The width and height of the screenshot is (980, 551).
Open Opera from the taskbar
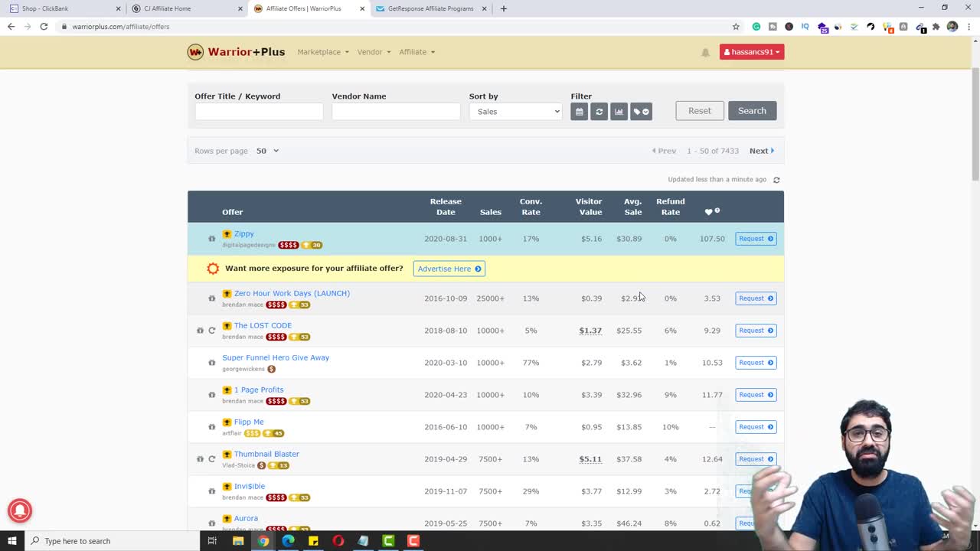[338, 541]
